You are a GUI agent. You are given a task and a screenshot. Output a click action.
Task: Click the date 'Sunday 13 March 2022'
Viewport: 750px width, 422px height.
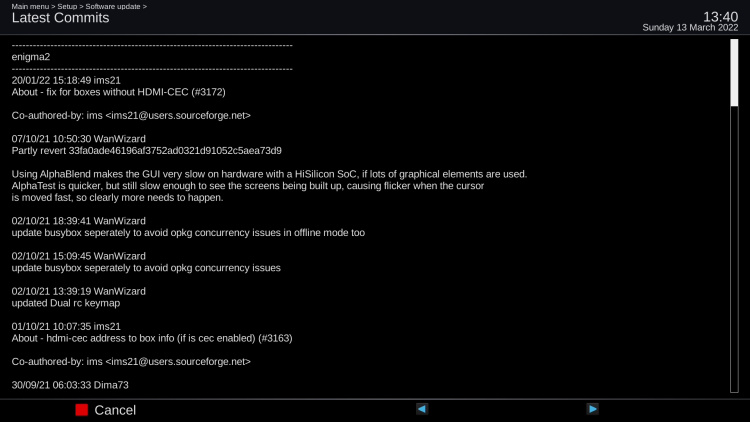pyautogui.click(x=690, y=28)
